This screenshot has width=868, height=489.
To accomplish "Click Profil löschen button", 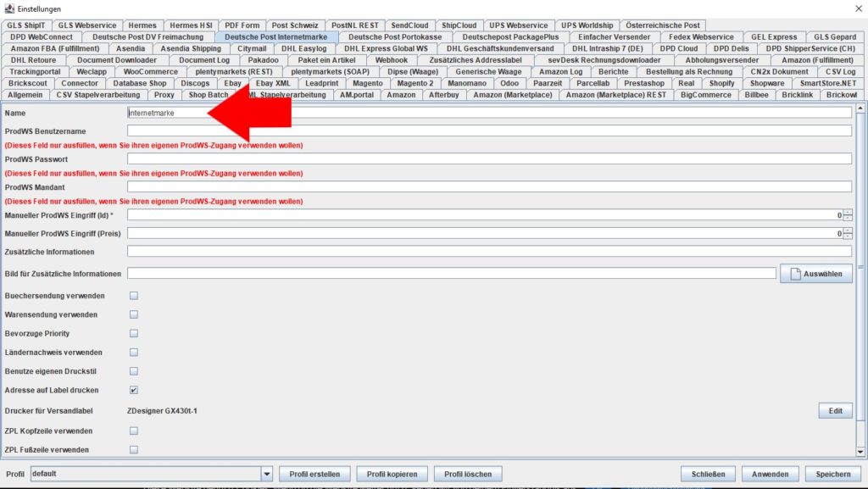I will pyautogui.click(x=468, y=474).
